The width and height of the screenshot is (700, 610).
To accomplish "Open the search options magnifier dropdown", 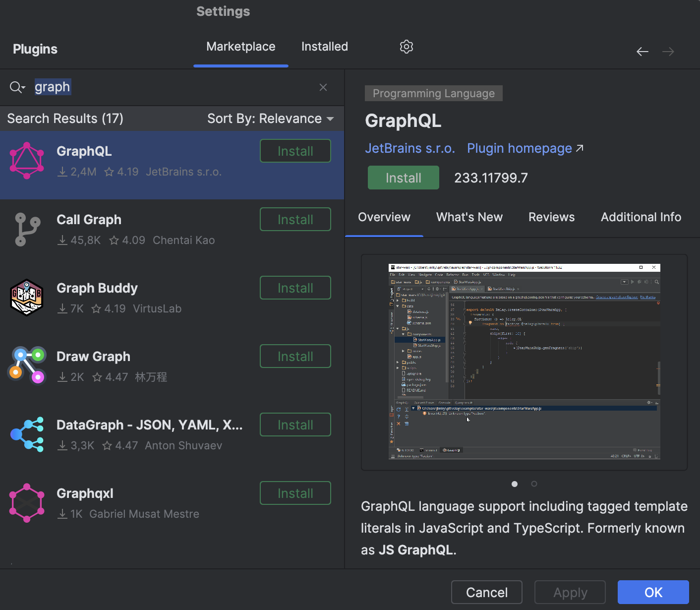I will pos(17,87).
